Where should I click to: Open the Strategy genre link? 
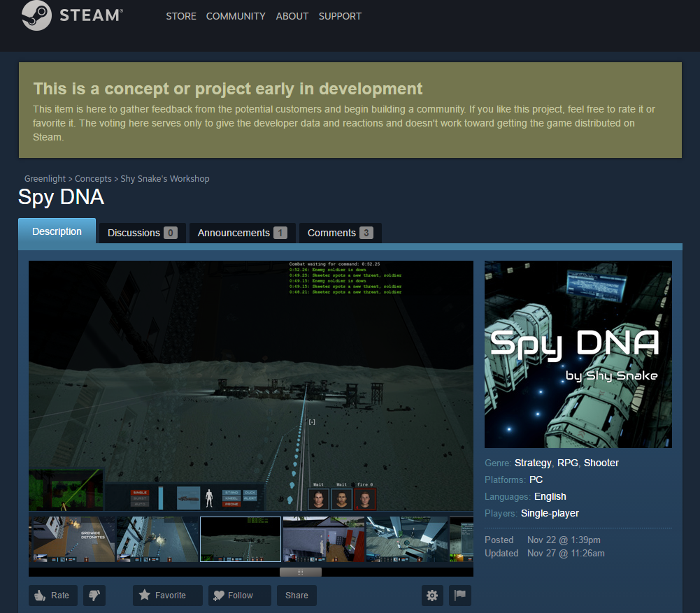click(533, 463)
